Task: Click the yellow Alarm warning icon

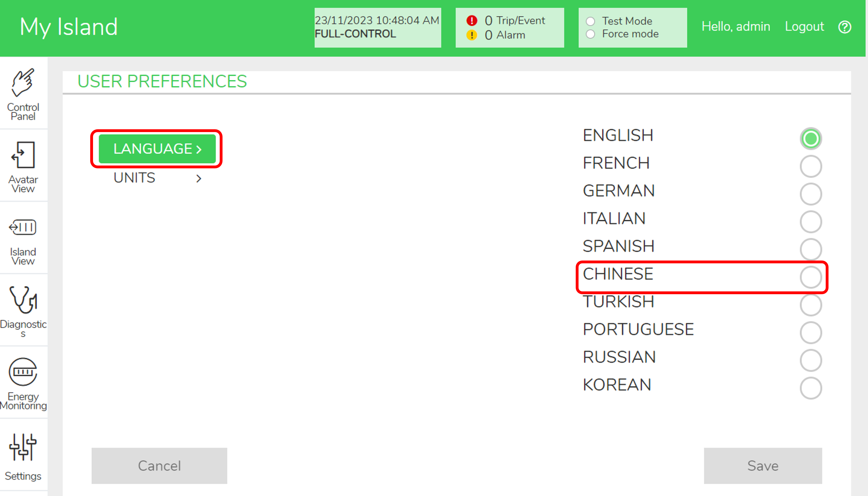Action: coord(471,35)
